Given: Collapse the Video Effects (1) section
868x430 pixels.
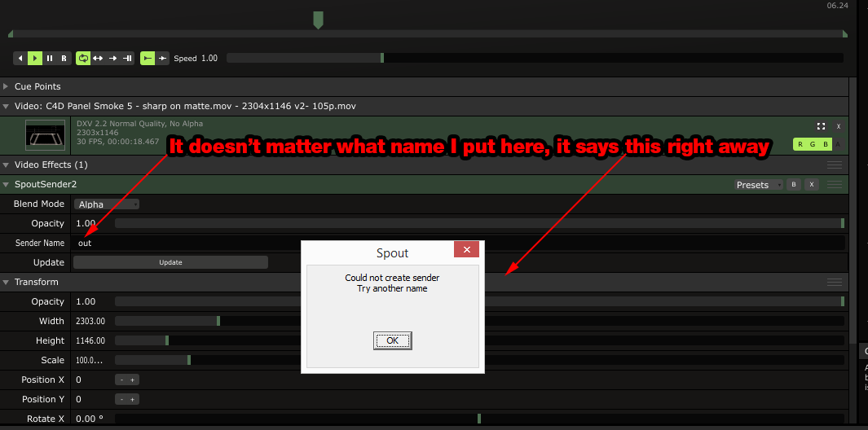Looking at the screenshot, I should (7, 165).
